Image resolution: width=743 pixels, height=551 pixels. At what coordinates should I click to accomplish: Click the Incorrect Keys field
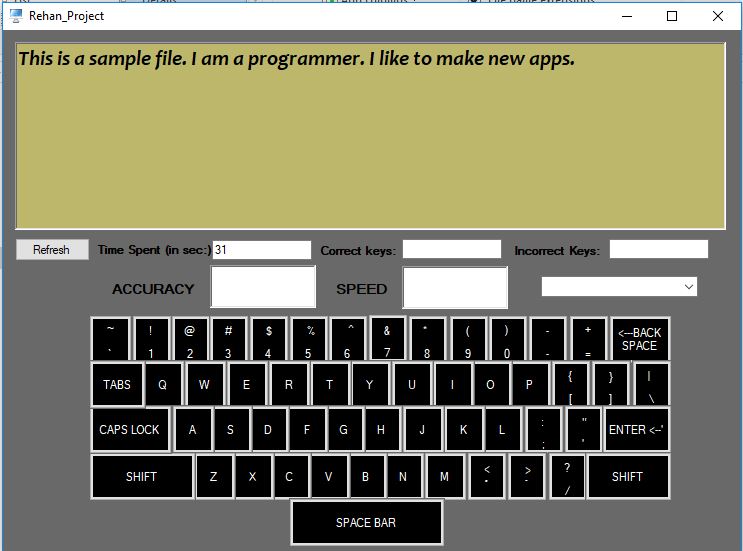659,249
